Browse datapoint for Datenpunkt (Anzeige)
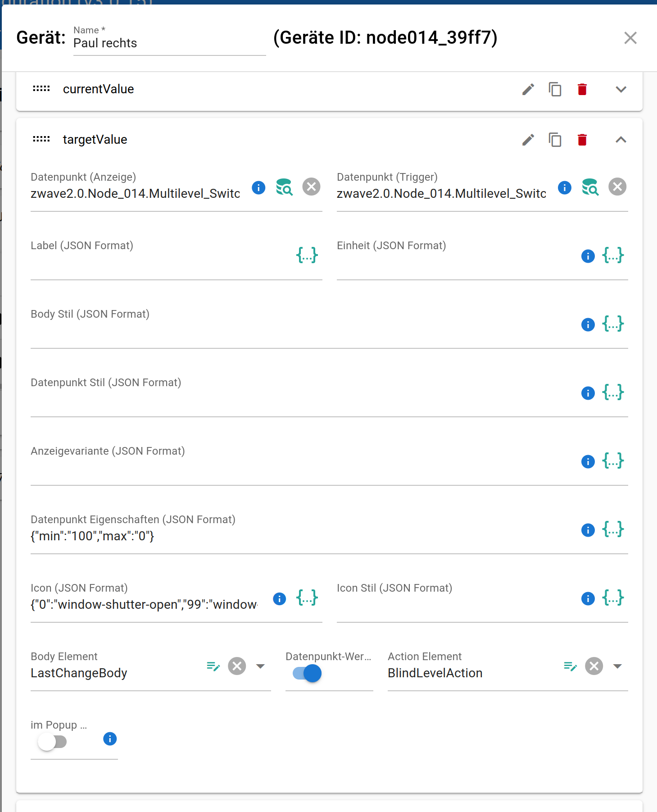The width and height of the screenshot is (657, 812). [284, 187]
